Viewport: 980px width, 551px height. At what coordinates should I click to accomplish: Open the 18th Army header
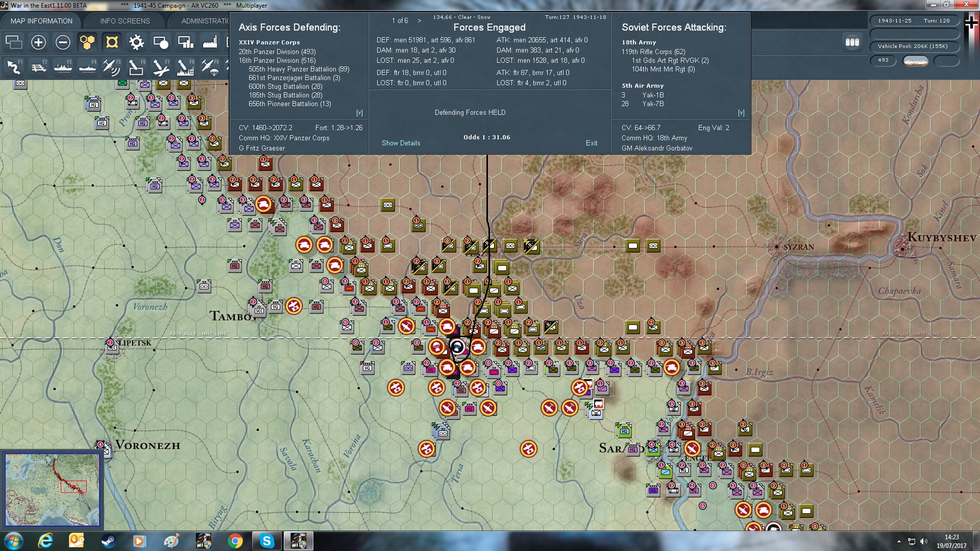pos(639,42)
